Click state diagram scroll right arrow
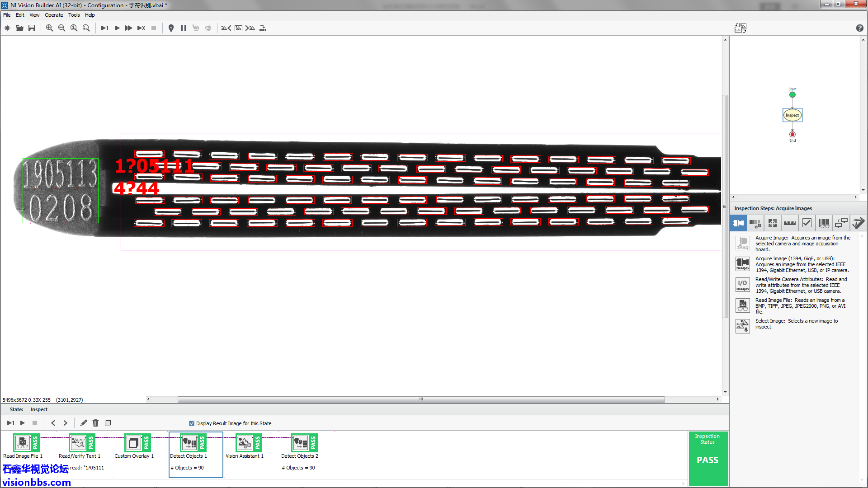The height and width of the screenshot is (488, 868). pos(855,197)
